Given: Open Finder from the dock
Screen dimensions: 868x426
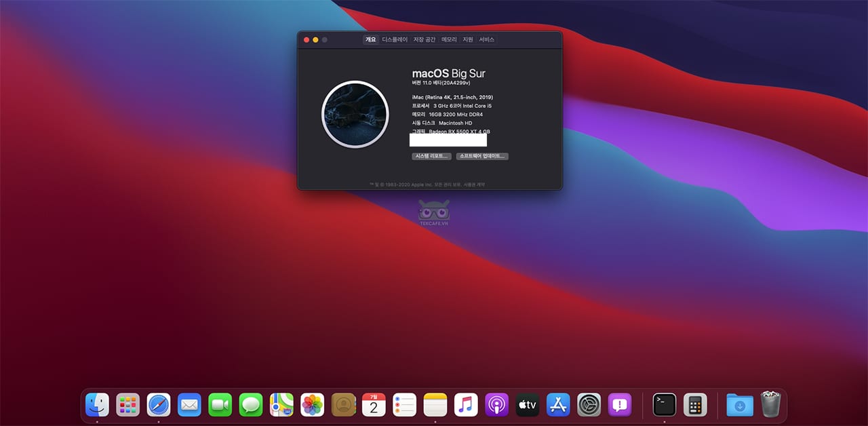Looking at the screenshot, I should tap(97, 405).
